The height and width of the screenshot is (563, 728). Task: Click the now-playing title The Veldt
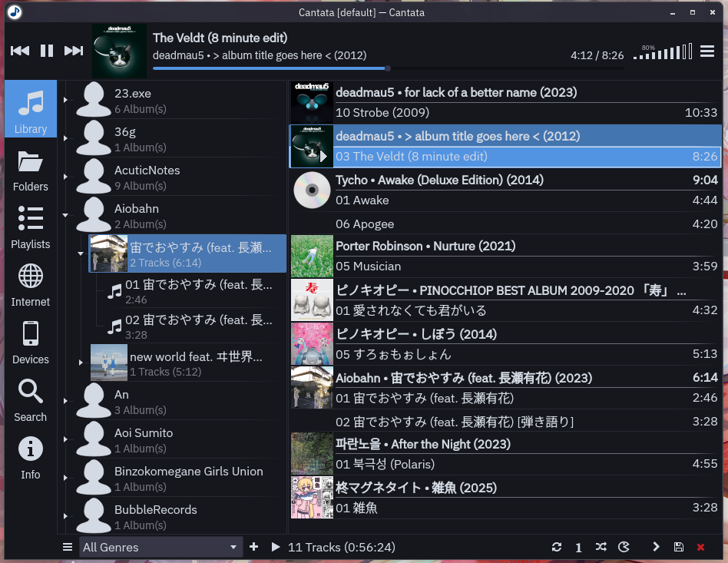[x=220, y=38]
